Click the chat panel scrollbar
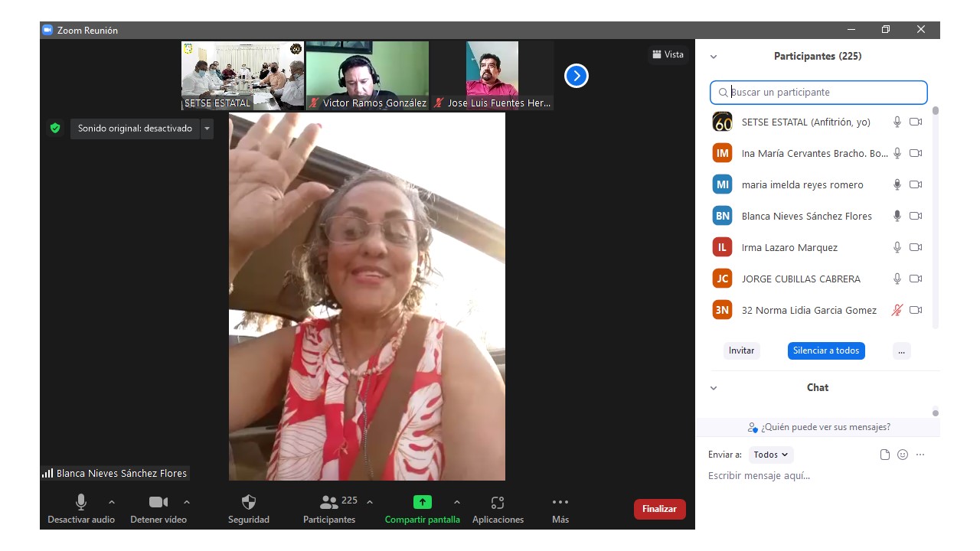 (x=936, y=413)
